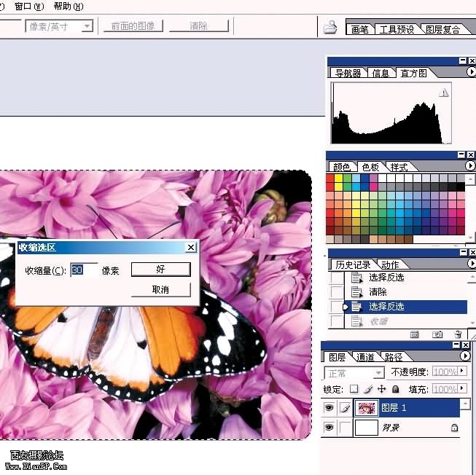Click the lock image pixels brush icon
The image size is (476, 475).
[x=367, y=389]
